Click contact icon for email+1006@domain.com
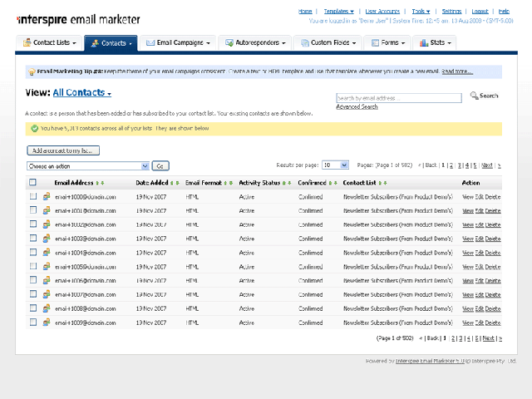The width and height of the screenshot is (532, 399). [47, 281]
